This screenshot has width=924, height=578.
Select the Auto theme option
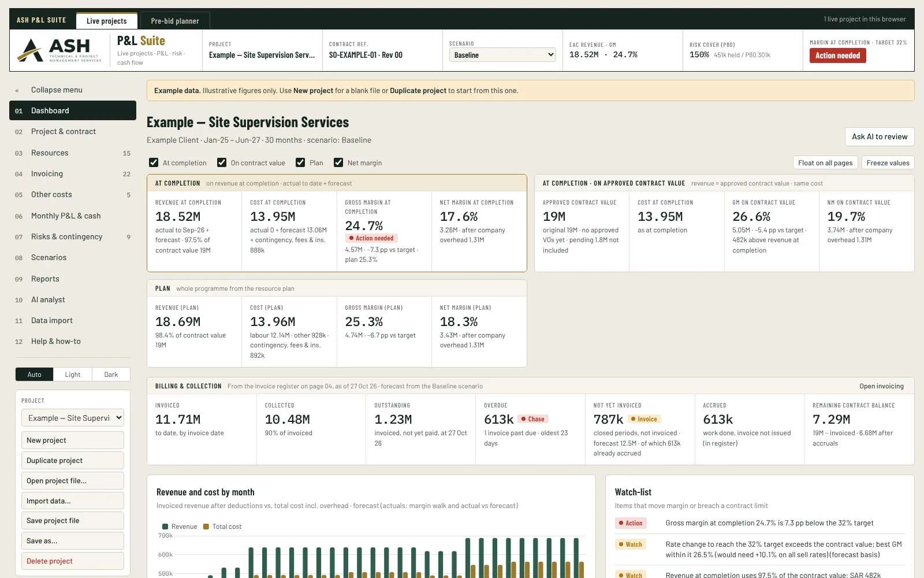35,375
